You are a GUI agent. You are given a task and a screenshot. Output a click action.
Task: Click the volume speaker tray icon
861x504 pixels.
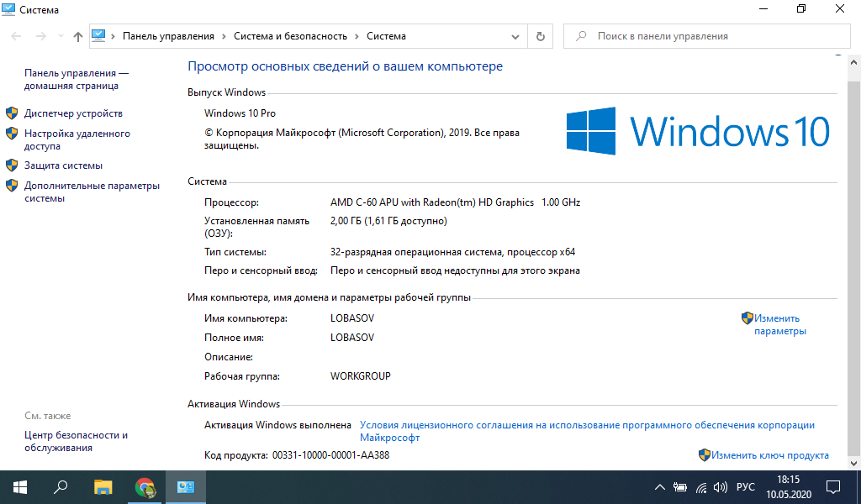[x=721, y=487]
